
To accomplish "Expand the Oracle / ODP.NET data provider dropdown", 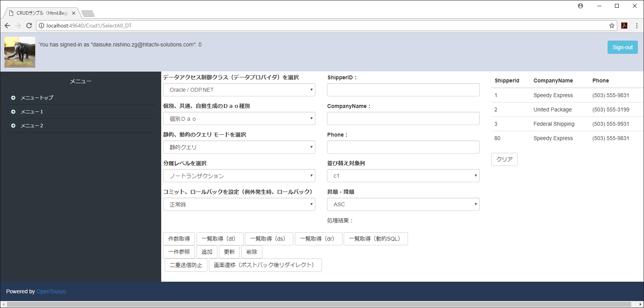I will tap(239, 90).
